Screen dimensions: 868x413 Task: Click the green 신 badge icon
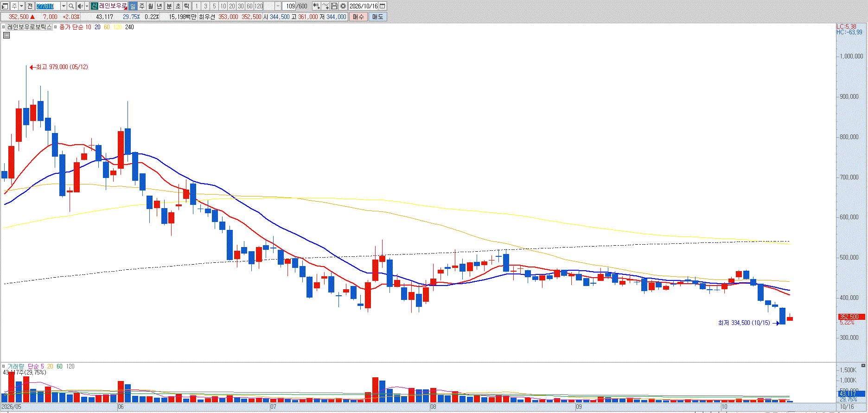click(95, 6)
